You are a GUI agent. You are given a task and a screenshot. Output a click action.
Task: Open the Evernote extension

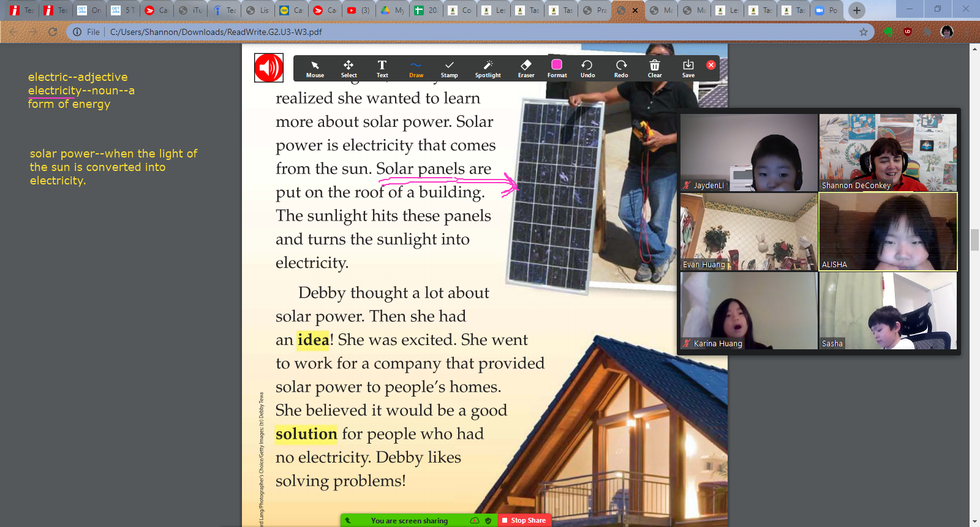pyautogui.click(x=888, y=32)
